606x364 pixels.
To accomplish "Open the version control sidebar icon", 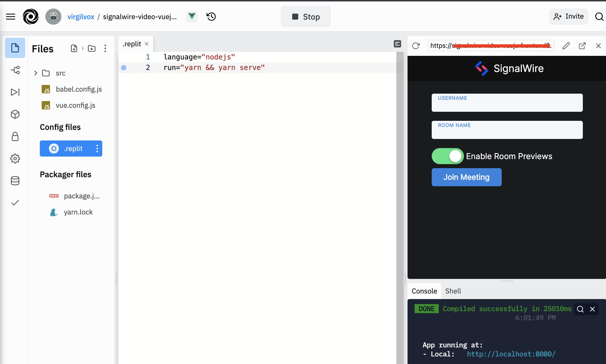I will pyautogui.click(x=15, y=70).
